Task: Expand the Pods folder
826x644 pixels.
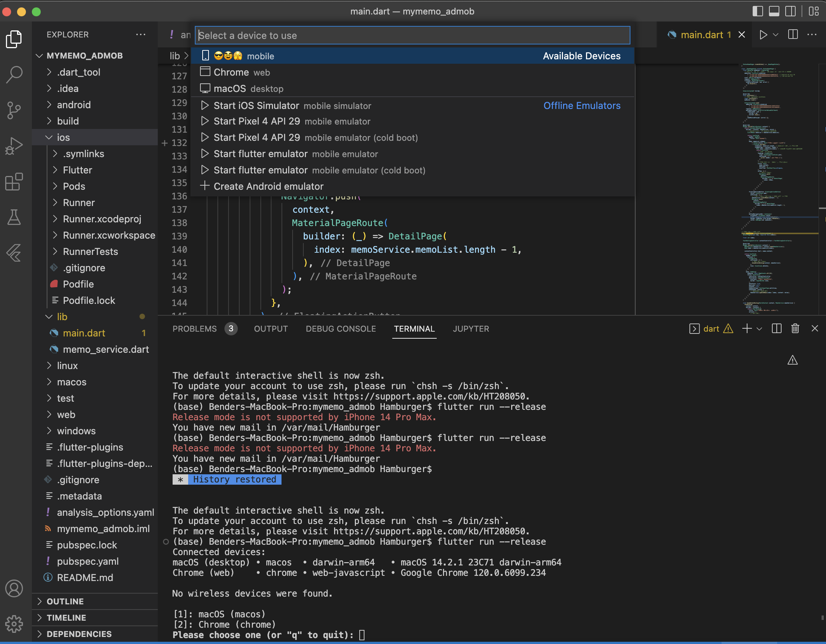Action: [x=94, y=186]
